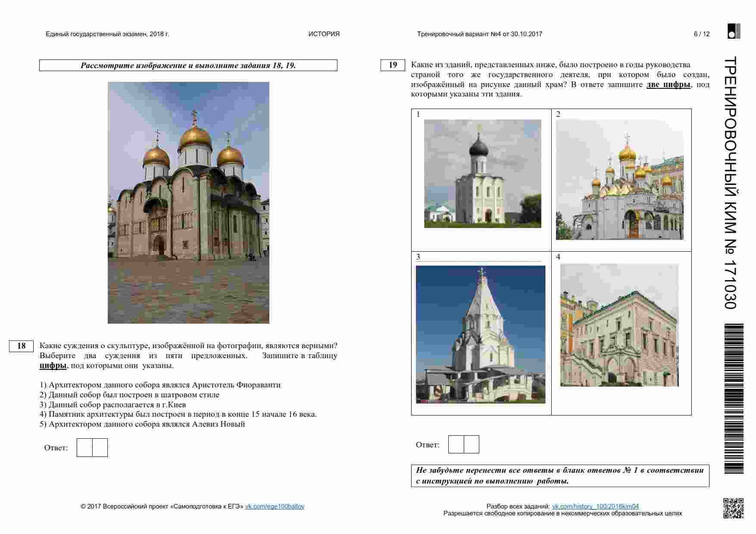Open the vk.com/ege100ballov link
This screenshot has width=756, height=534.
[x=275, y=506]
